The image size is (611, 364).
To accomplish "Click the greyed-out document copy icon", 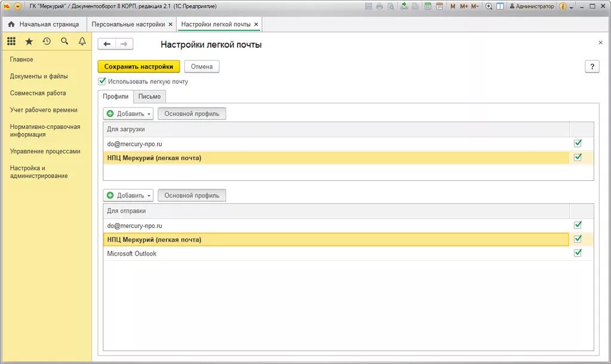I will 415,6.
